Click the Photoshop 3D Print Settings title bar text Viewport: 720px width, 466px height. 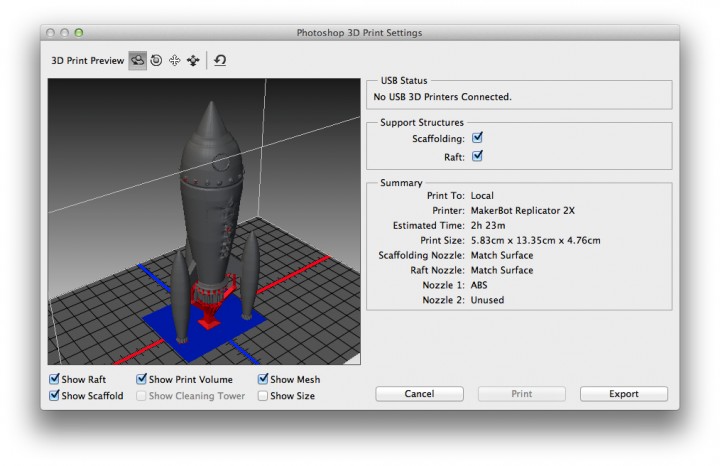coord(359,33)
